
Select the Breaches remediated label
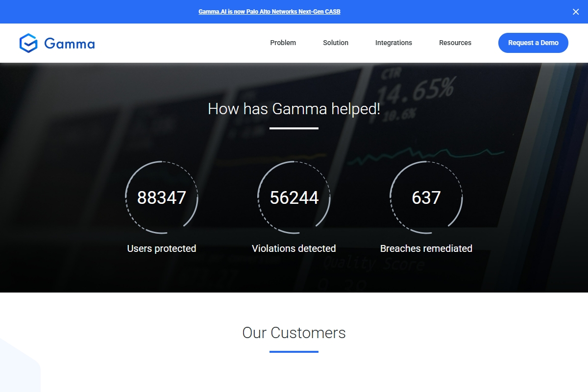426,248
